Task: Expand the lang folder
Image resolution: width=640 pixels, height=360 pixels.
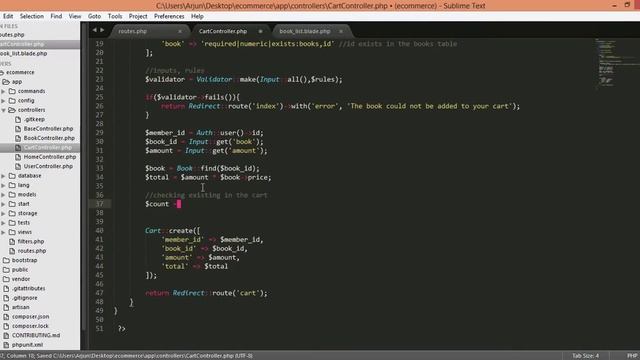Action: tap(4, 185)
